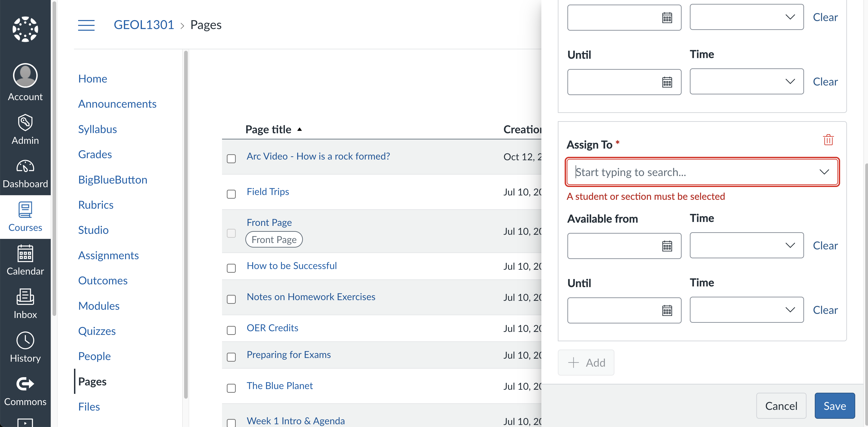This screenshot has height=427, width=868.
Task: Check the Field Trips page checkbox
Action: tap(231, 194)
